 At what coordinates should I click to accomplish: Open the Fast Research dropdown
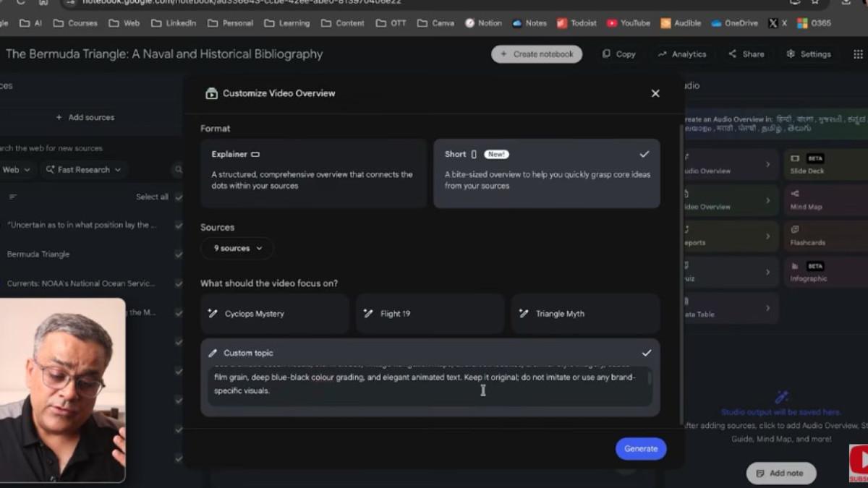pyautogui.click(x=83, y=170)
